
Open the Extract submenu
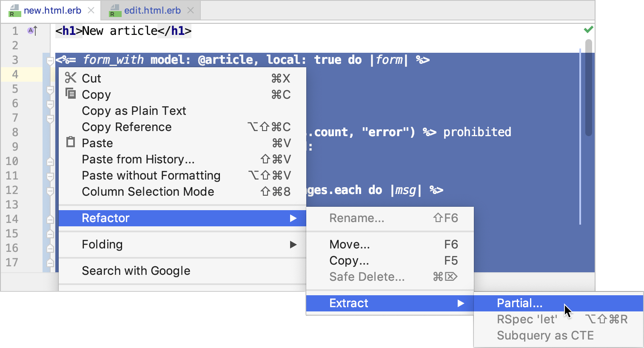[348, 303]
